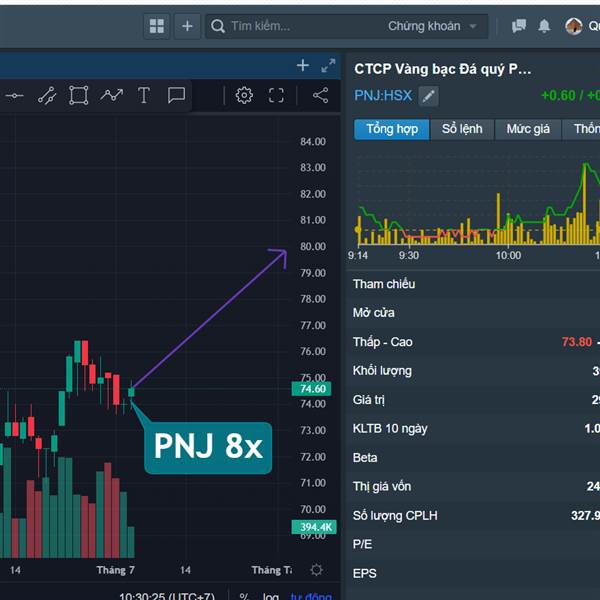The width and height of the screenshot is (600, 600).
Task: Toggle chart fullscreen mode icon
Action: click(276, 95)
